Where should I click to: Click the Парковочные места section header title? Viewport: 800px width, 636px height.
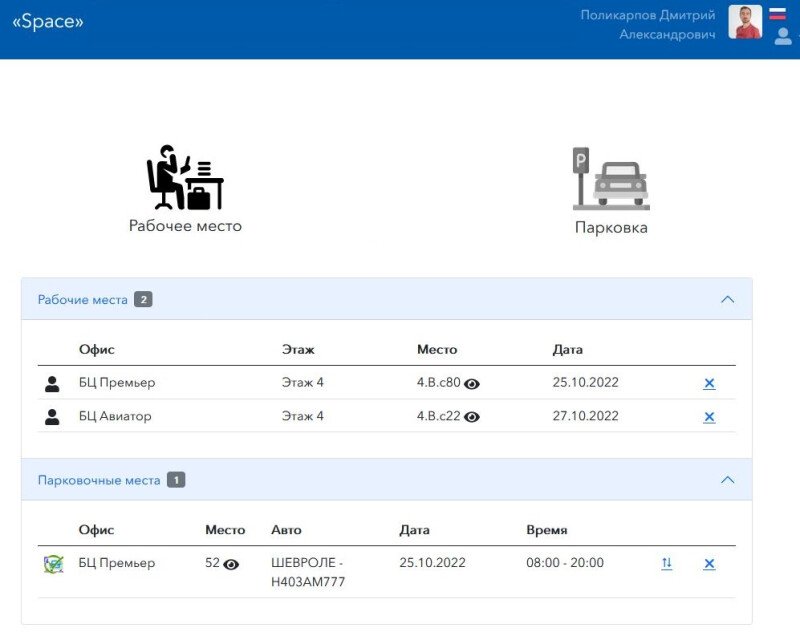[99, 480]
